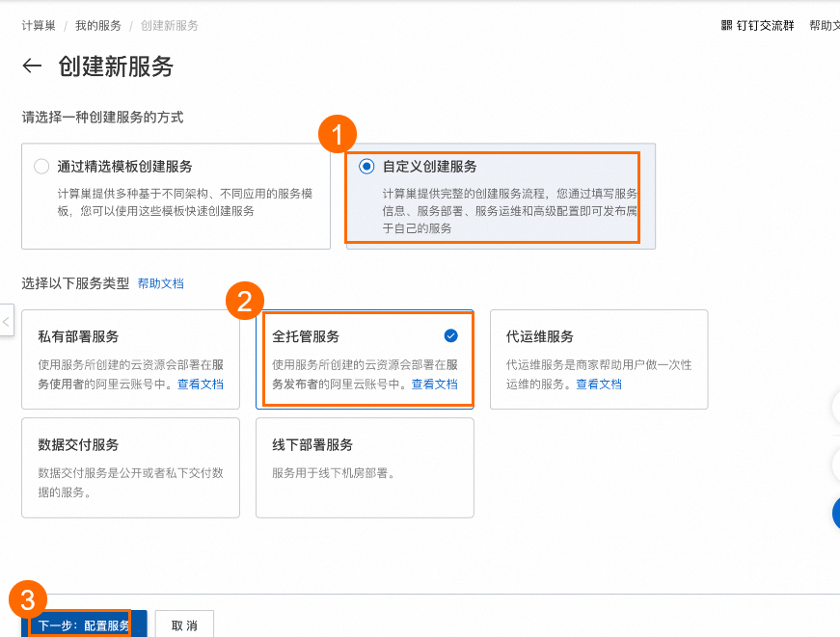
Task: Click the blue checkmark on 全托管服务 card
Action: 450,335
